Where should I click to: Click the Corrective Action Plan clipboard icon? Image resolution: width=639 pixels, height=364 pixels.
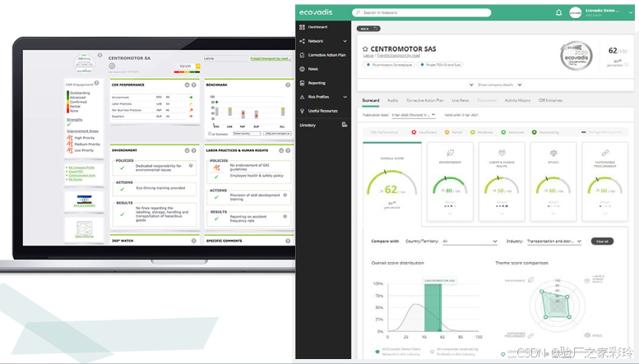(x=302, y=55)
